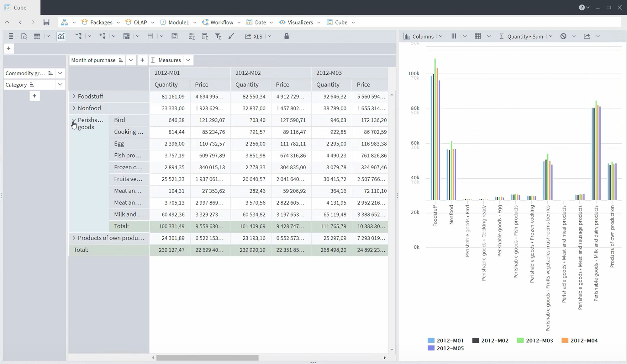Screen dimensions: 627x364
Task: Click the lock icon in the cube toolbar
Action: coord(286,36)
